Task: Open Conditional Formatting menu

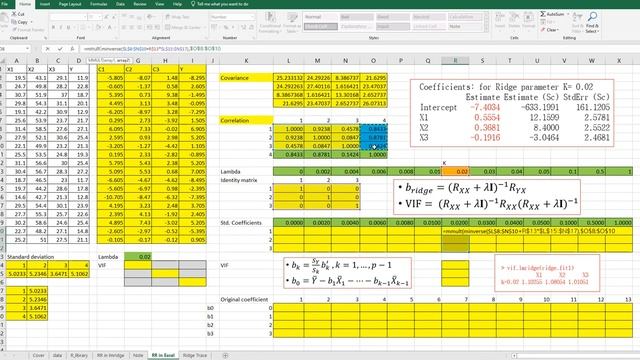Action: coord(270,22)
